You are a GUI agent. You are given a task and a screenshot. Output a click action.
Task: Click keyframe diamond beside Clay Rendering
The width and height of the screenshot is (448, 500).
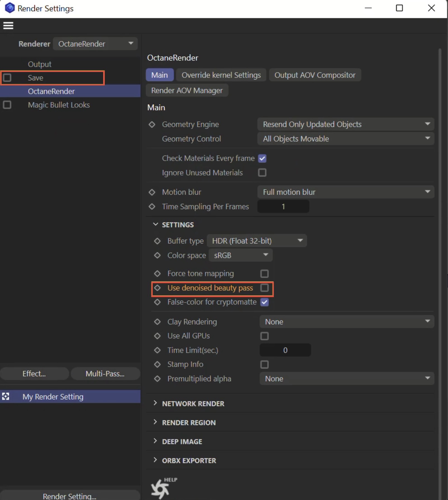158,322
